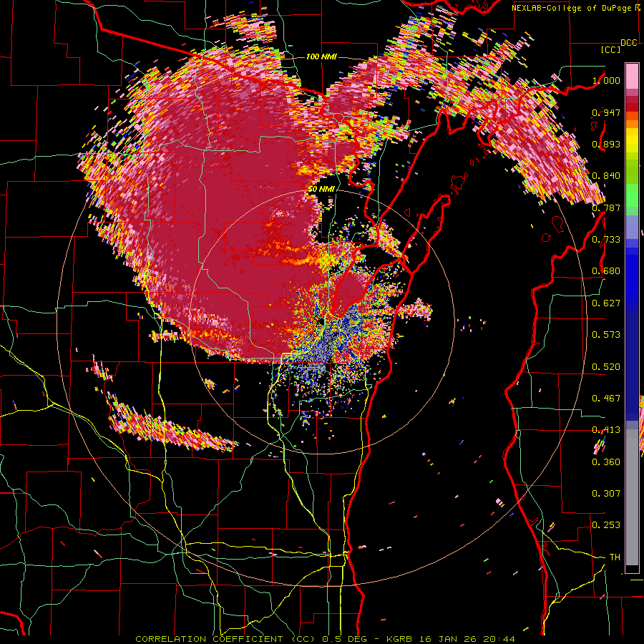Click the 50 NMI range ring label
The image size is (644, 644).
(321, 190)
